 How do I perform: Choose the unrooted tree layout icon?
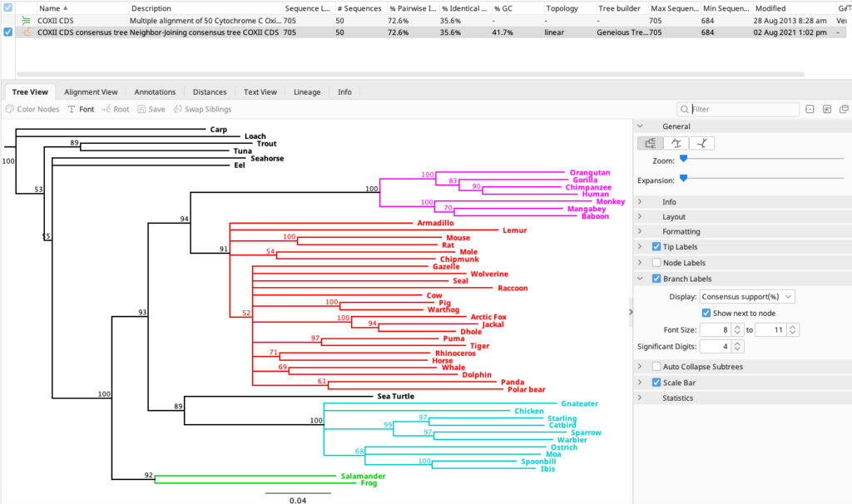click(701, 143)
